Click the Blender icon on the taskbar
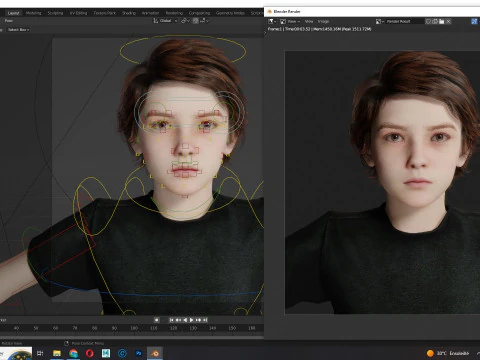This screenshot has width=480, height=360. (155, 353)
